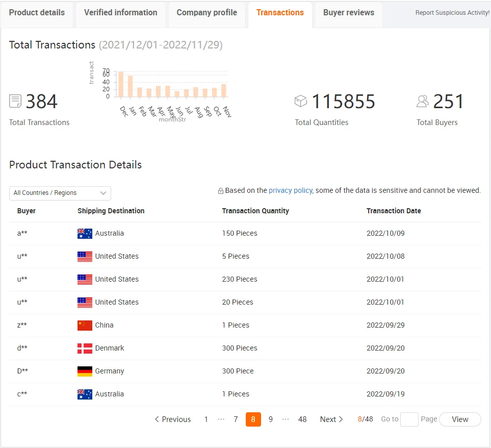Click the China flag icon
This screenshot has height=448, width=491.
pos(85,326)
